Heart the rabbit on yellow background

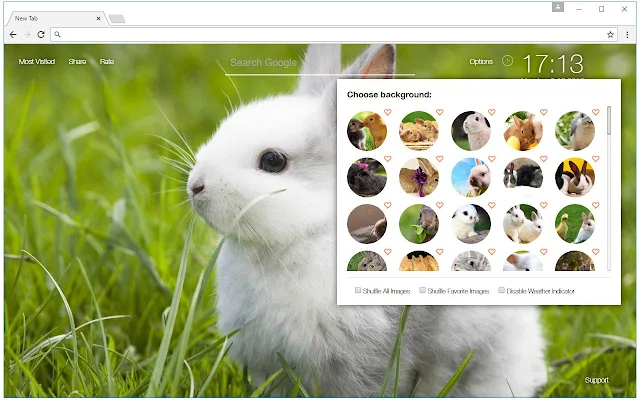596,158
